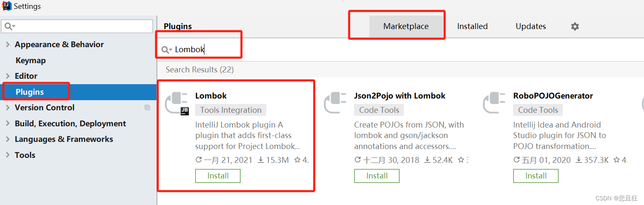644x205 pixels.
Task: Expand the Tools settings section
Action: pyautogui.click(x=8, y=155)
